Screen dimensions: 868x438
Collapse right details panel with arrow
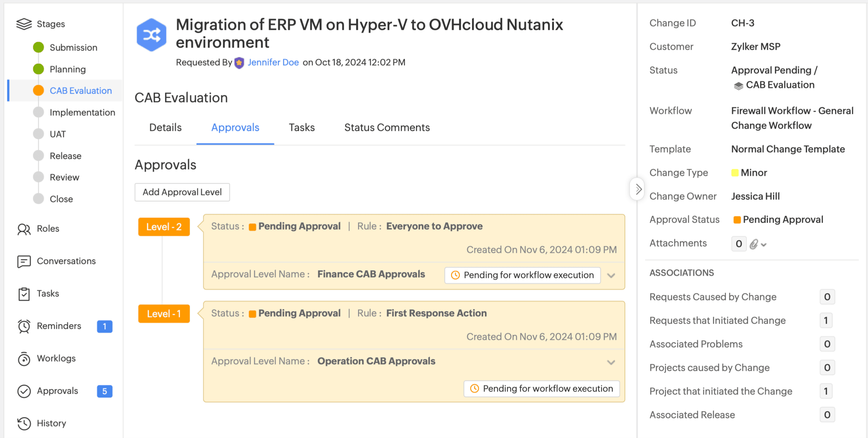coord(638,189)
